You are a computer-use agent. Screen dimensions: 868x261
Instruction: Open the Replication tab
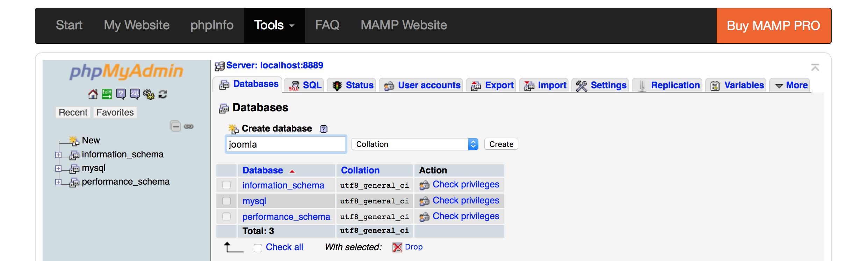click(667, 85)
